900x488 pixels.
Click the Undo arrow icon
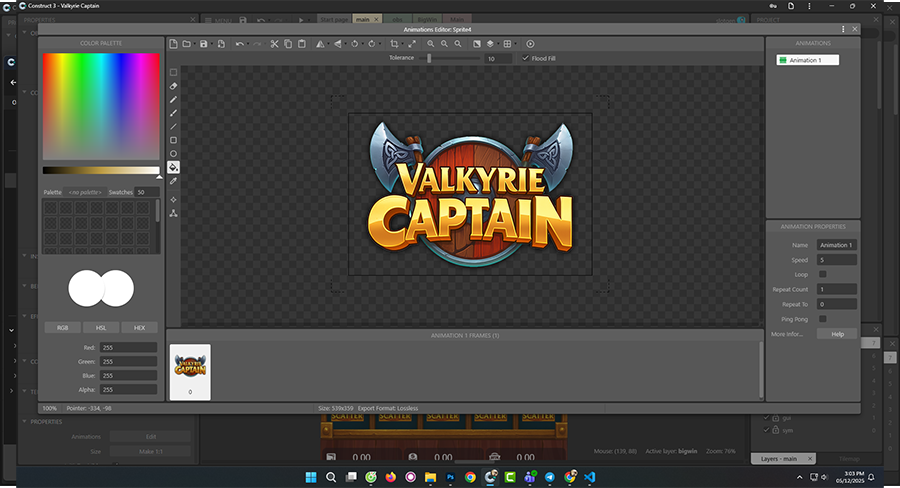[239, 44]
